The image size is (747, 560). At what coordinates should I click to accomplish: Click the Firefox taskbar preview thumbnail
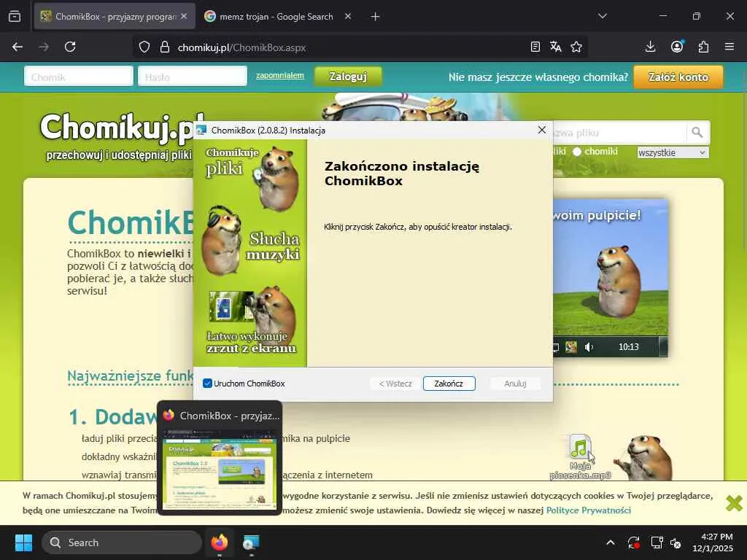coord(220,469)
